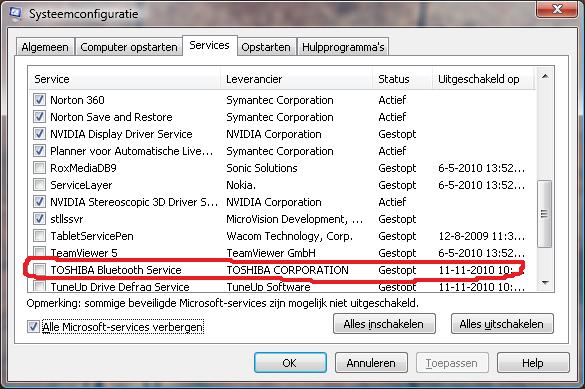This screenshot has width=585, height=389.
Task: Enable the TabletServicePen checkbox
Action: point(39,236)
